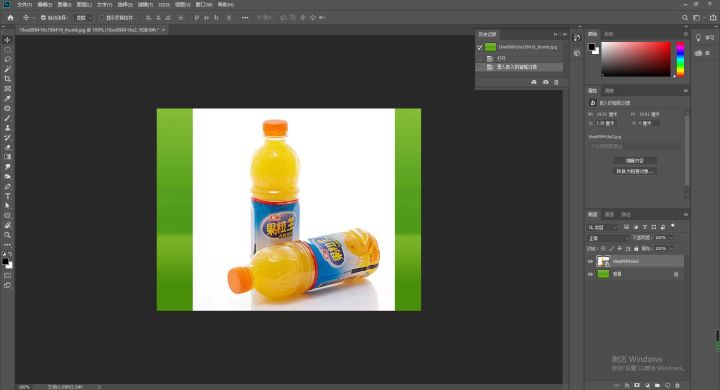Open the File menu

(24, 5)
